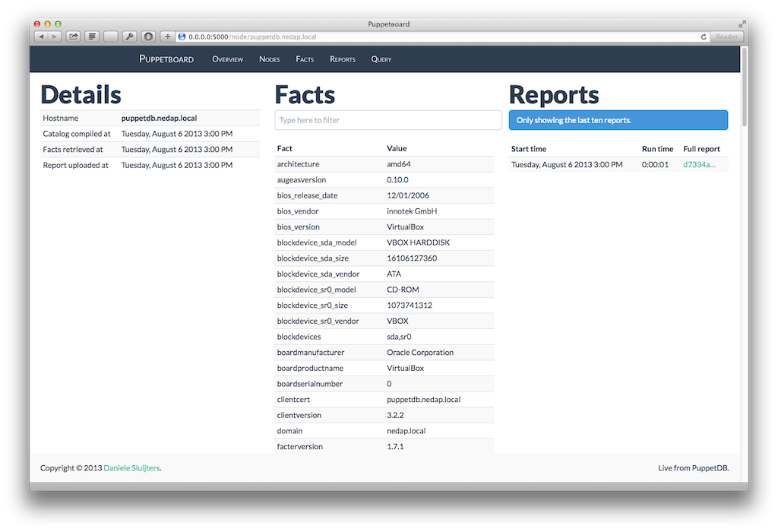The image size is (778, 532).
Task: Click the Puppetboard brand link
Action: tap(166, 59)
